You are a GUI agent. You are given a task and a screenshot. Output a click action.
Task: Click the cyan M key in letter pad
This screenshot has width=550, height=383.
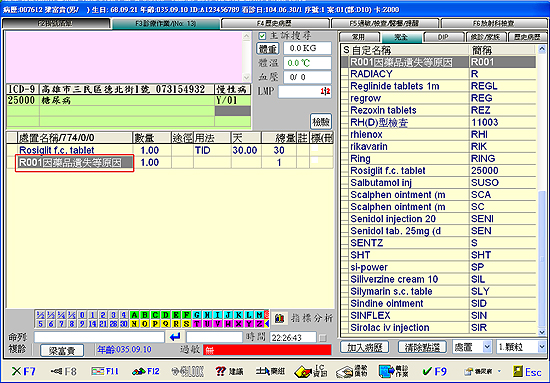point(260,315)
